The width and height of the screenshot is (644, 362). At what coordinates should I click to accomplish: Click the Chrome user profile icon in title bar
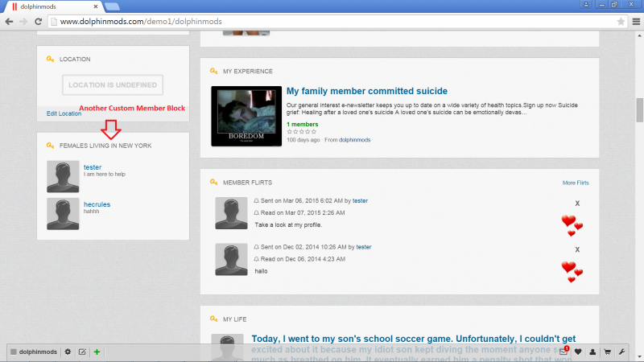[x=586, y=5]
